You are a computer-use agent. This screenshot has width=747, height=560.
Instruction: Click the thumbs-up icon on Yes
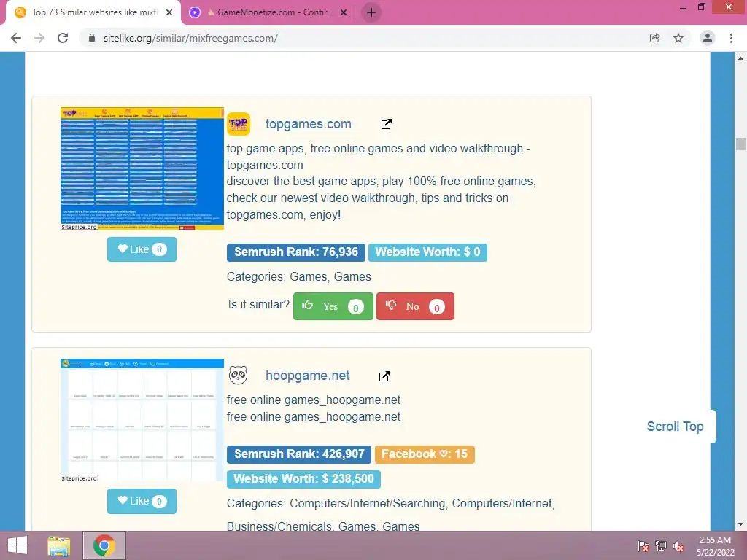307,305
